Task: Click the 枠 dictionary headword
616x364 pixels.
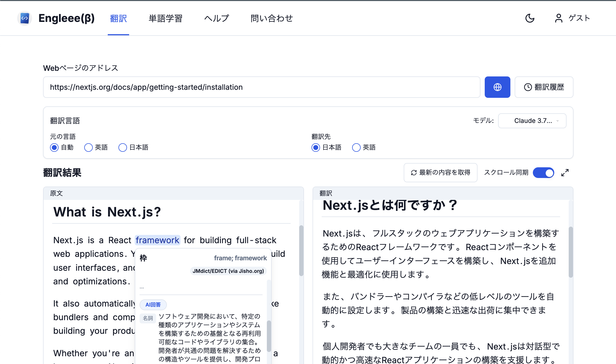Action: click(143, 258)
